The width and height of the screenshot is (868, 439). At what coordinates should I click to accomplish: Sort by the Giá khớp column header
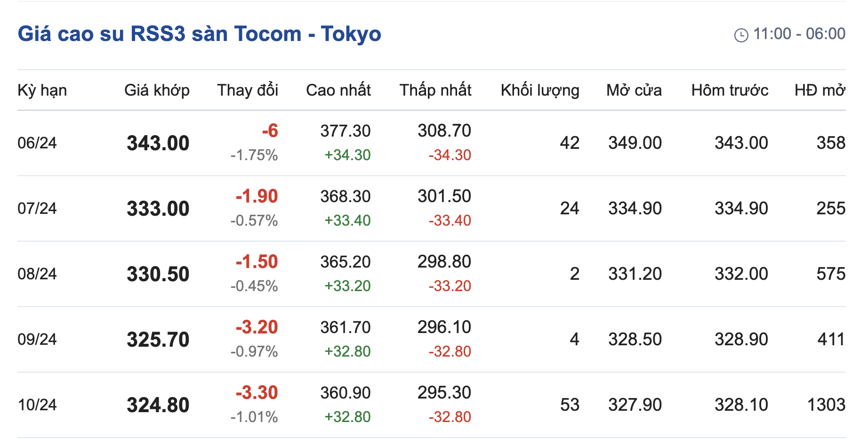coord(157,90)
